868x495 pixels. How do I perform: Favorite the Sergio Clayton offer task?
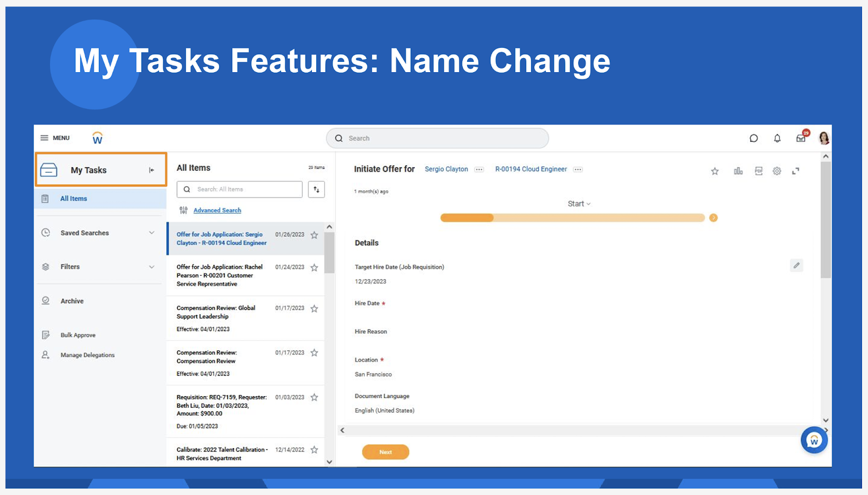[314, 235]
